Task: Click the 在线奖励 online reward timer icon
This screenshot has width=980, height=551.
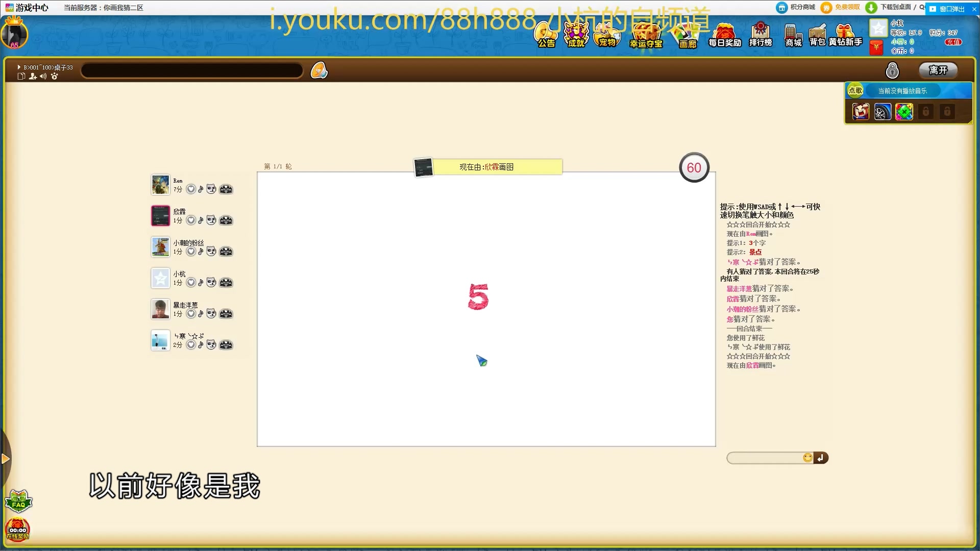Action: (18, 530)
